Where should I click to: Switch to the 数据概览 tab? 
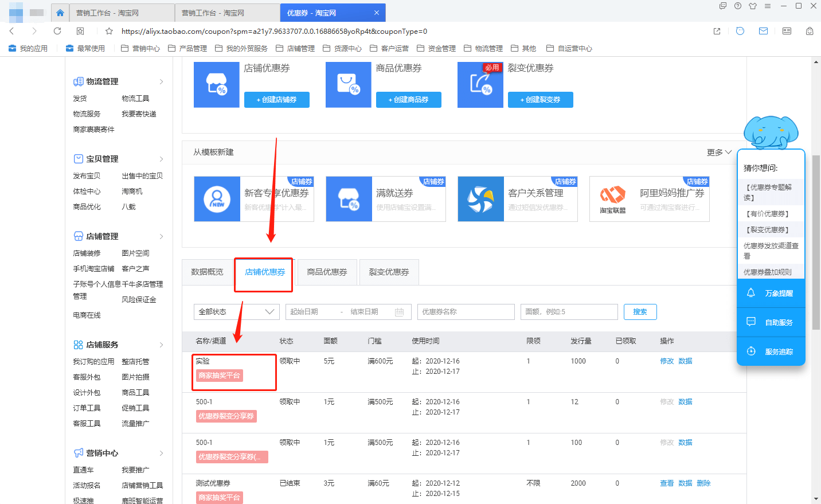(x=207, y=272)
